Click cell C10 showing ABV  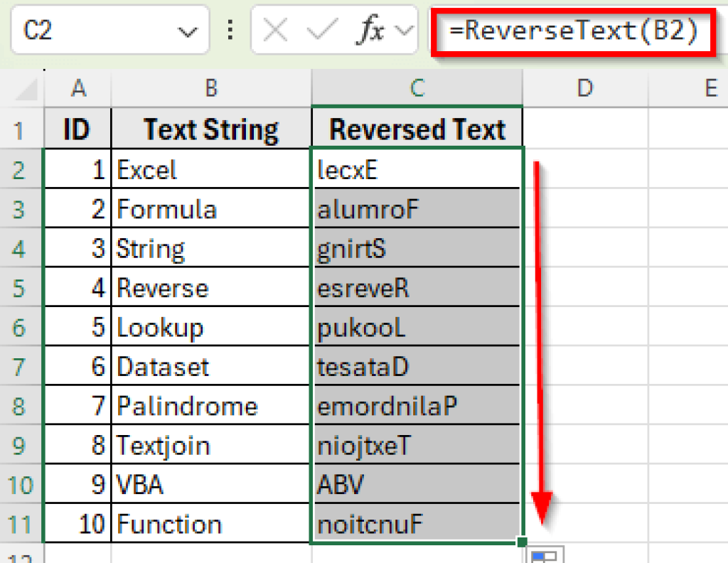(417, 484)
